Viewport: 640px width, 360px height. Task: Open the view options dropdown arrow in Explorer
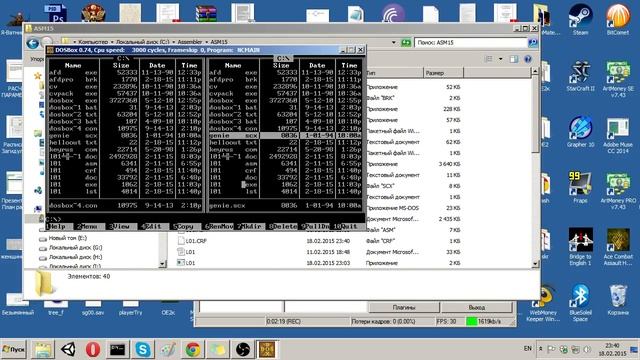tap(500, 59)
